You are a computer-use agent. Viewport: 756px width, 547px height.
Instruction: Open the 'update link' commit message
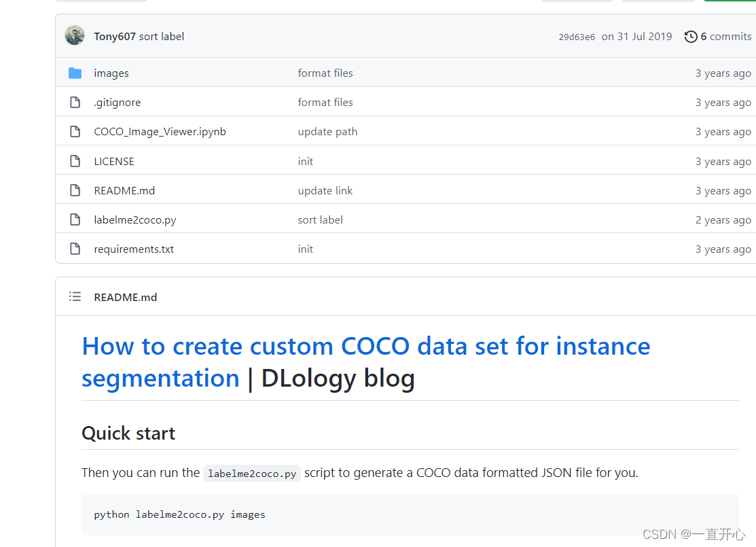(325, 191)
